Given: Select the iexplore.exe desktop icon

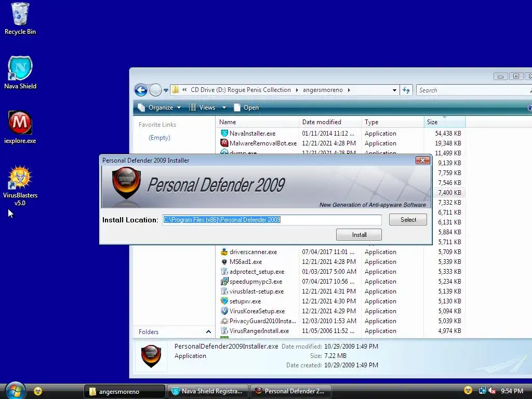Looking at the screenshot, I should pos(20,127).
